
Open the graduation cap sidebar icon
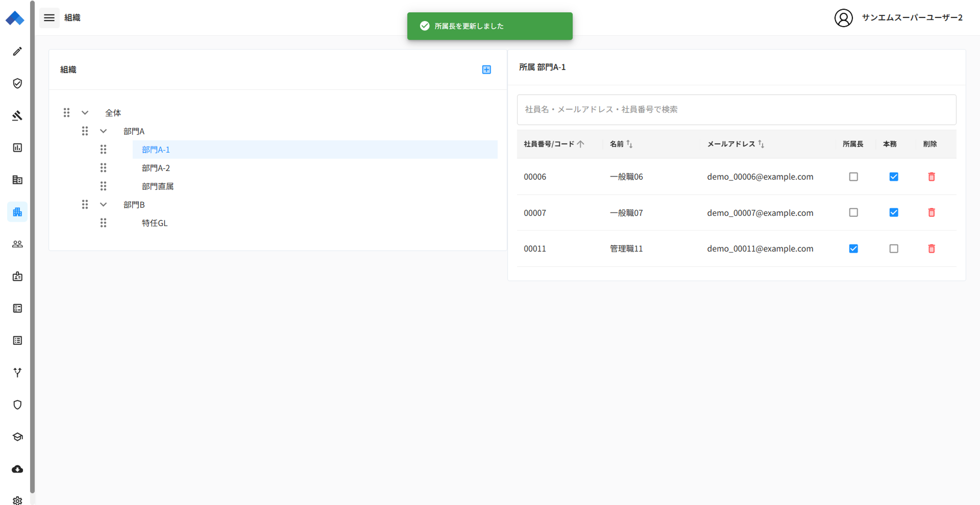click(x=17, y=437)
